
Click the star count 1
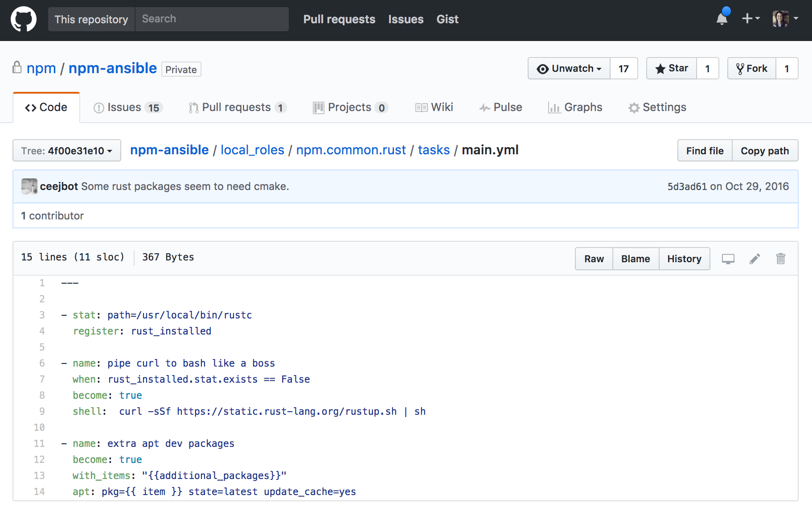(x=707, y=69)
